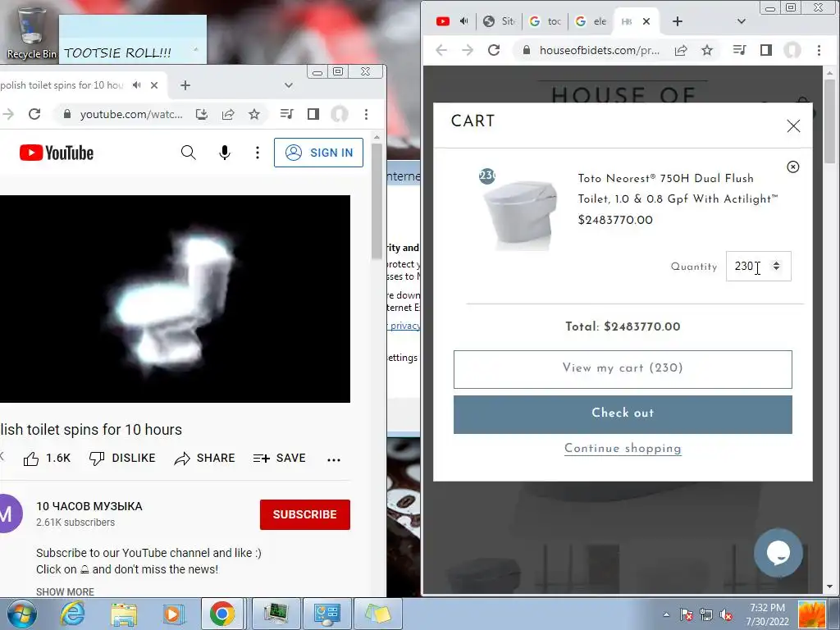Open YouTube search magnifier icon
Image resolution: width=840 pixels, height=630 pixels.
[188, 153]
